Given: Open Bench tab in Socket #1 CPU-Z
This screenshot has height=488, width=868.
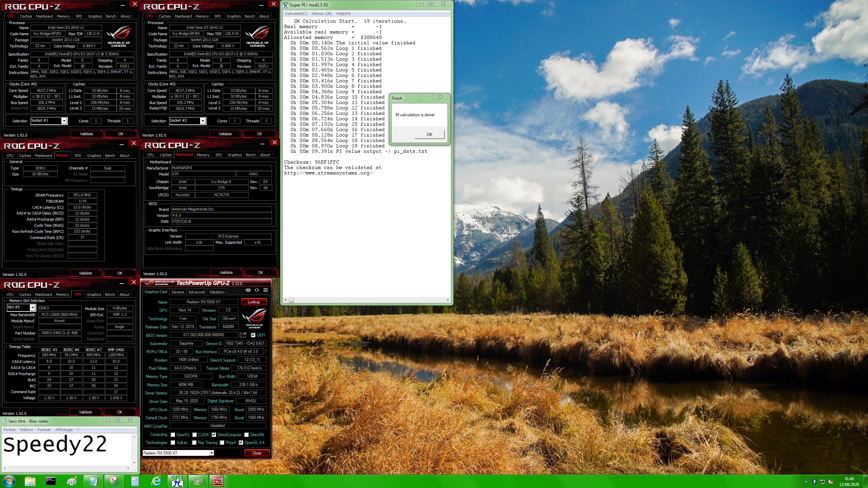Looking at the screenshot, I should [x=111, y=16].
